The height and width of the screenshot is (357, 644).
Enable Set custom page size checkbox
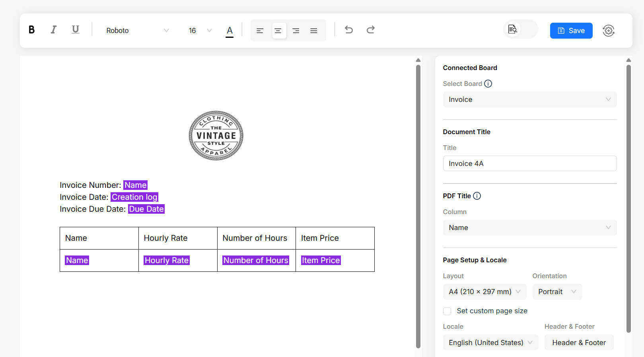(x=447, y=311)
